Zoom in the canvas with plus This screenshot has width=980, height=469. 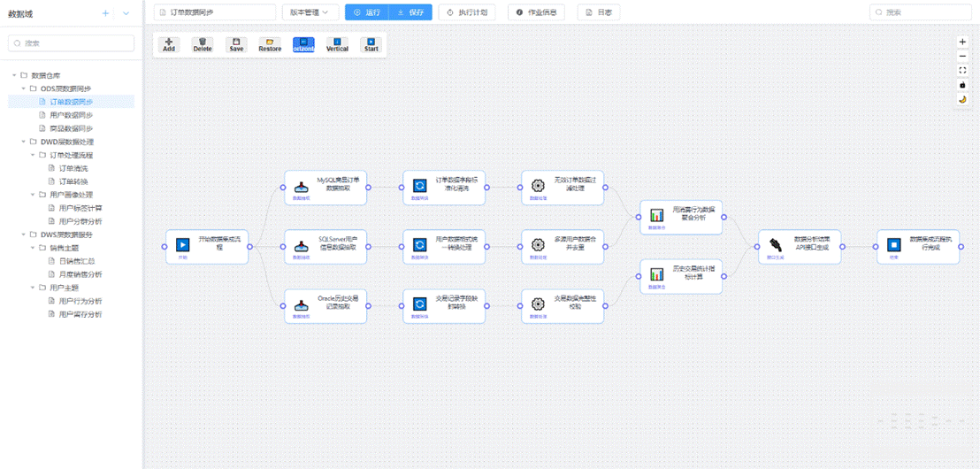coord(962,42)
